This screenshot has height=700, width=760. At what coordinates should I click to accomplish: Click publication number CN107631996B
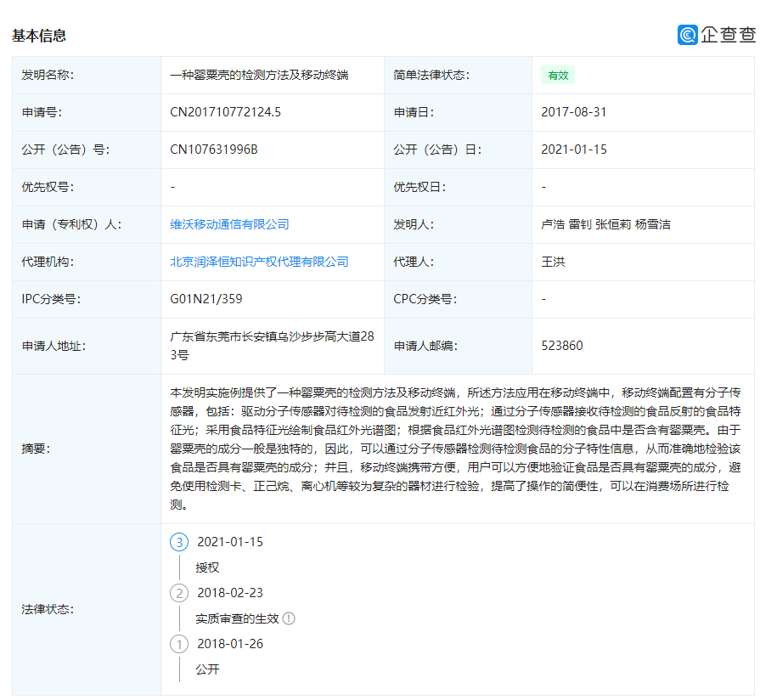[x=214, y=150]
